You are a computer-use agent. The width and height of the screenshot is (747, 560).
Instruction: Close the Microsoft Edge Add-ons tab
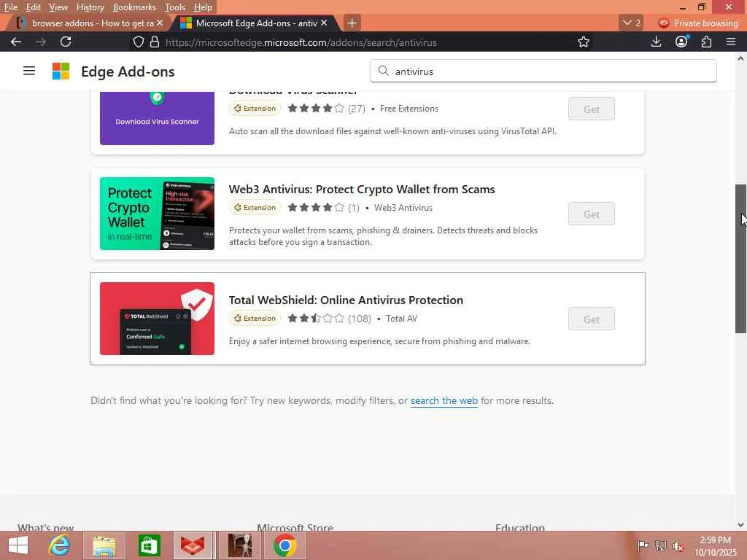point(324,23)
